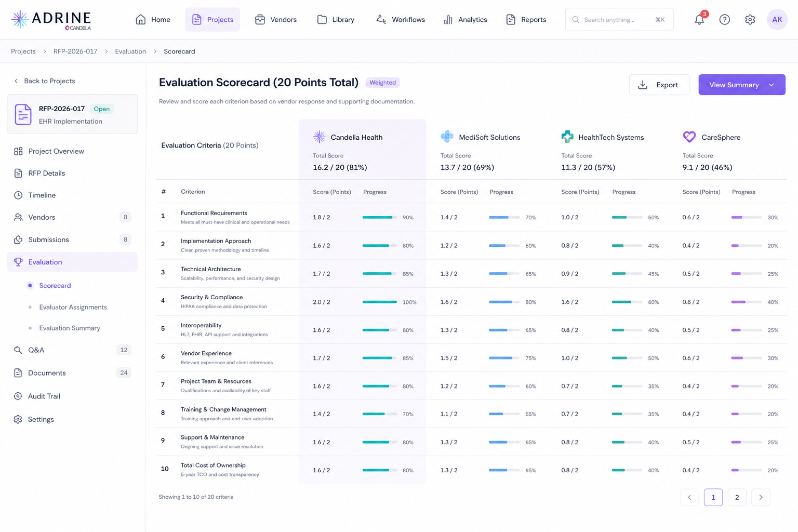Click the Workflows icon in top nav
This screenshot has height=532, width=798.
coord(381,19)
